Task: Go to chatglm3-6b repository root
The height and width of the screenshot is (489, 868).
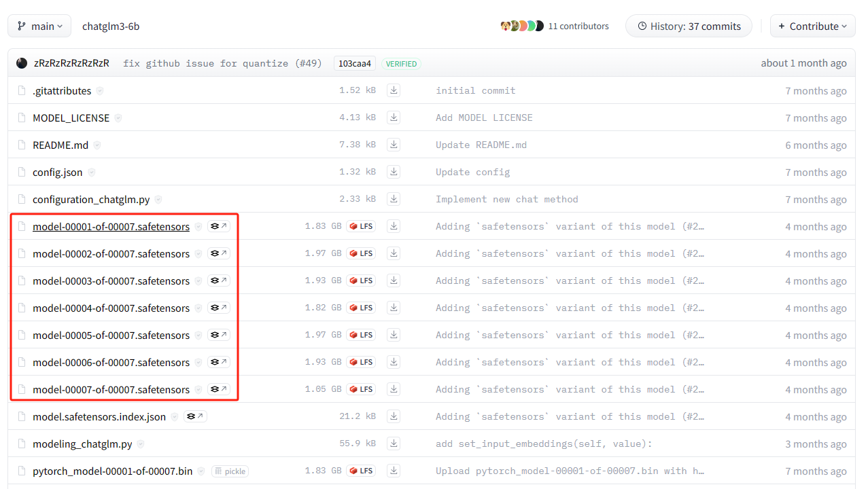Action: 111,26
